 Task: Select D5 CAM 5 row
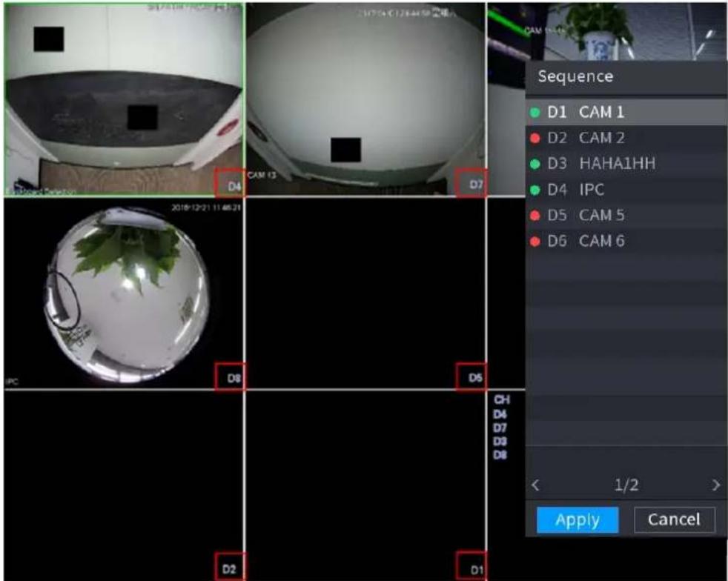[626, 216]
